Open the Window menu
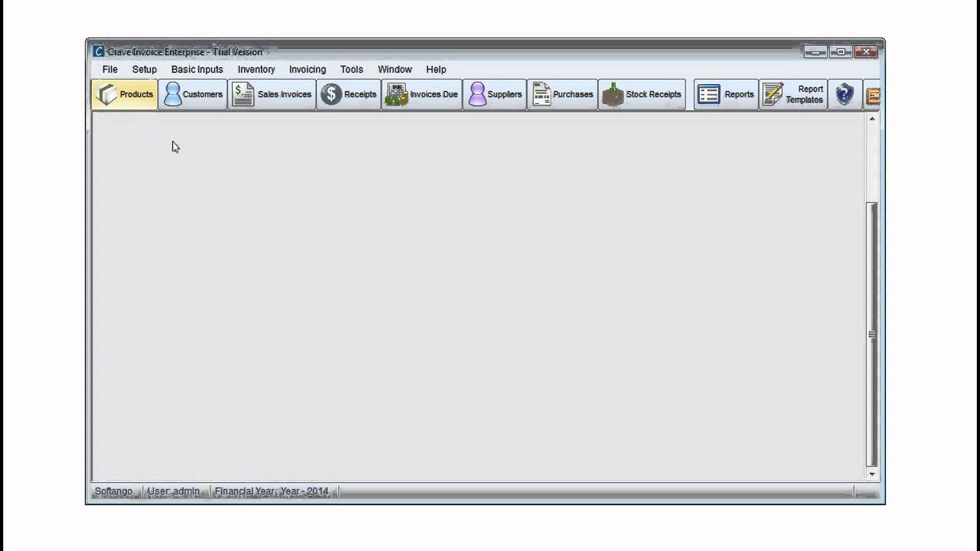The image size is (980, 551). (395, 69)
